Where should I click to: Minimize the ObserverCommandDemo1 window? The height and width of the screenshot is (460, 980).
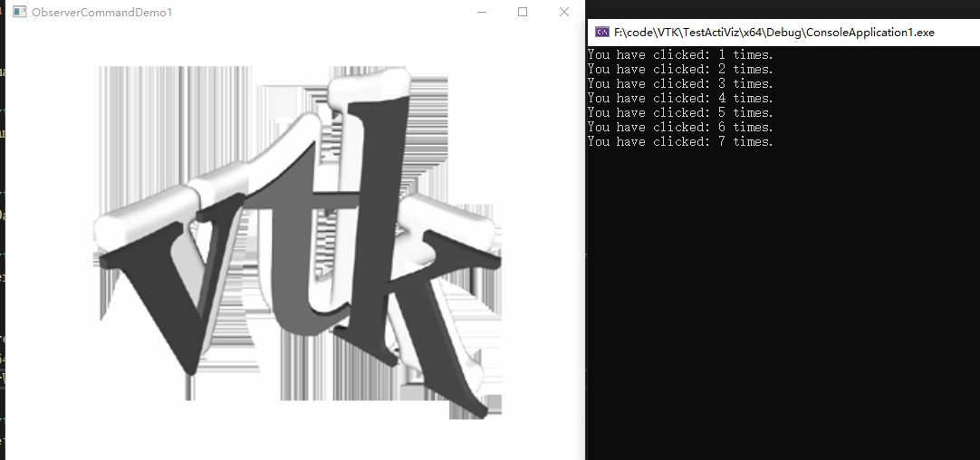tap(481, 12)
